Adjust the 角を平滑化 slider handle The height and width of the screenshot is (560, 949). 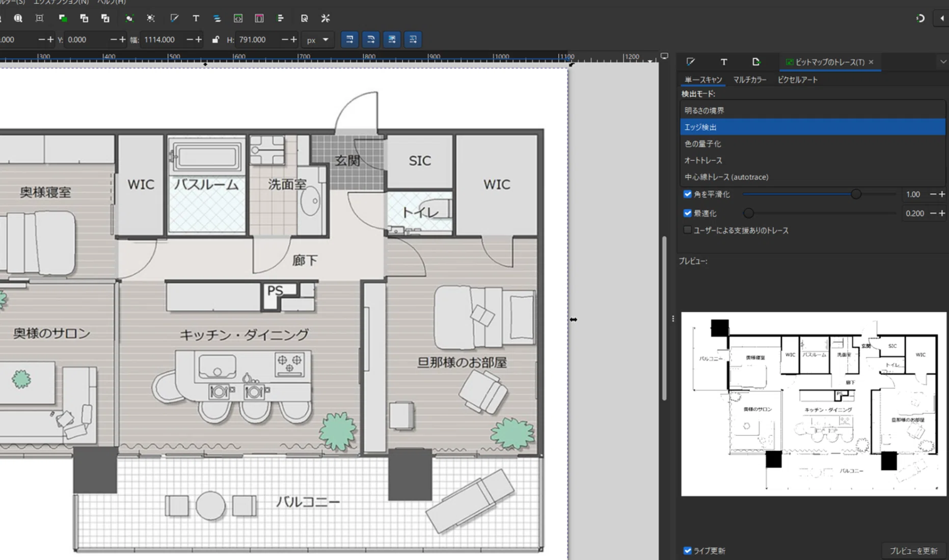(x=856, y=194)
